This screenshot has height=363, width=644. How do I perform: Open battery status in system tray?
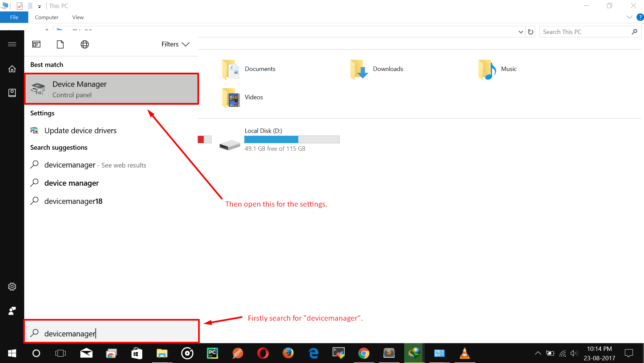[x=550, y=353]
